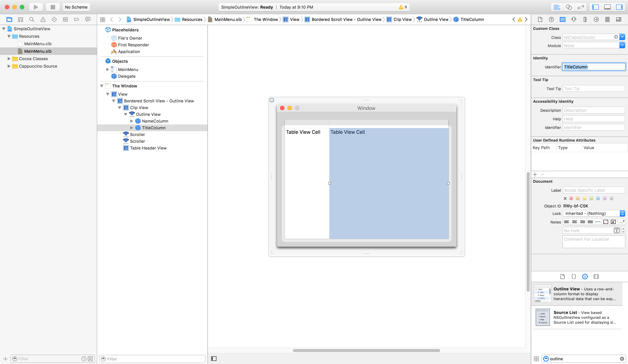Open the Module dropdown arrow
The width and height of the screenshot is (628, 364).
coord(622,45)
